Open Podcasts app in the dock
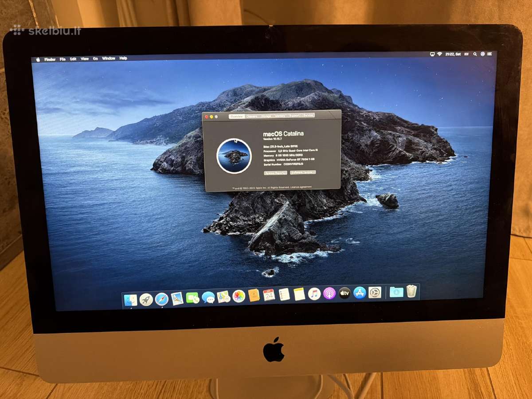 tap(329, 293)
